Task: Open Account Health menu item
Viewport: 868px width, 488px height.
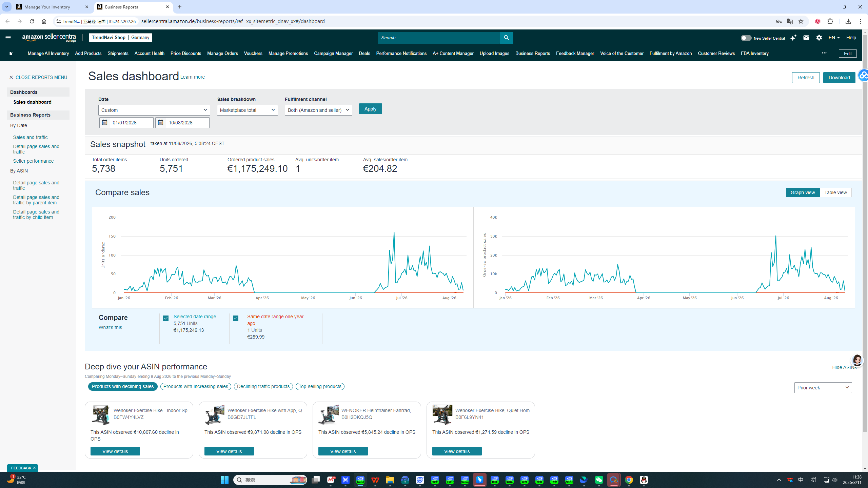Action: (x=149, y=54)
